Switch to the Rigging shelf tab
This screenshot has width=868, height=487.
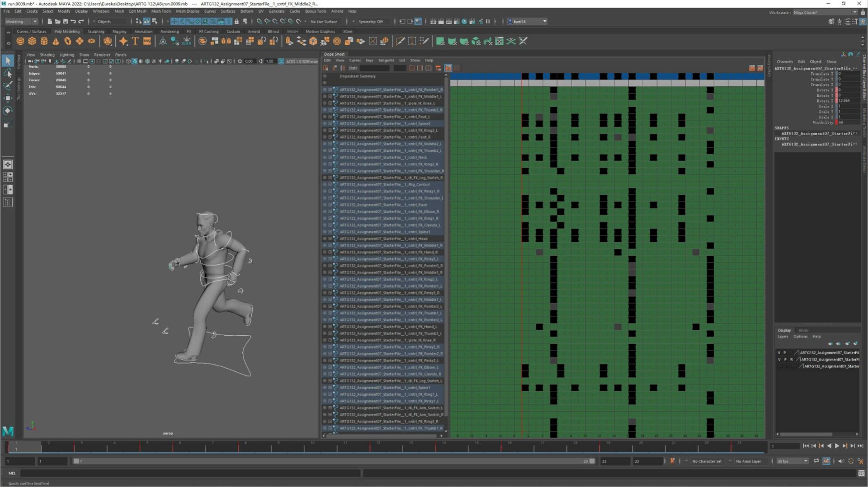(x=119, y=31)
